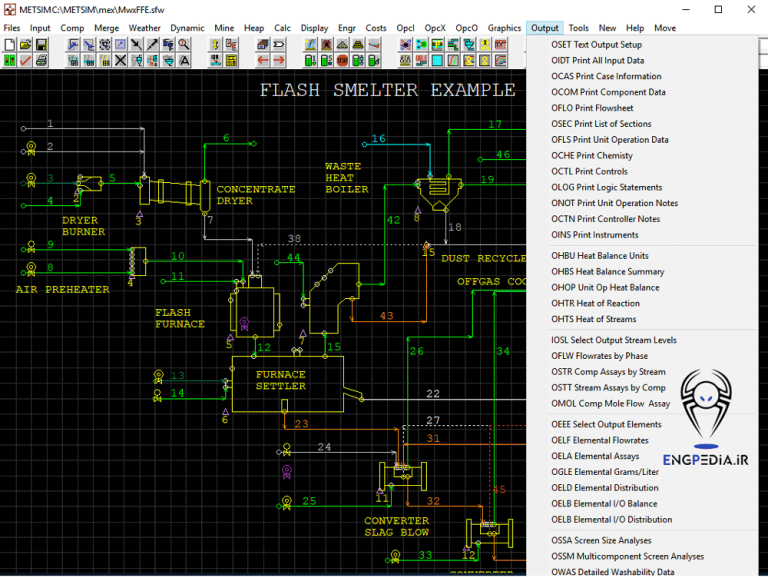Open a file with the folder icon
This screenshot has width=768, height=578.
click(x=25, y=45)
